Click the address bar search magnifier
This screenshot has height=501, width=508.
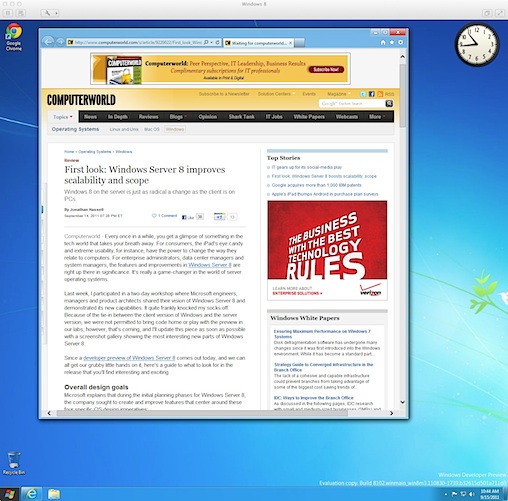point(206,42)
